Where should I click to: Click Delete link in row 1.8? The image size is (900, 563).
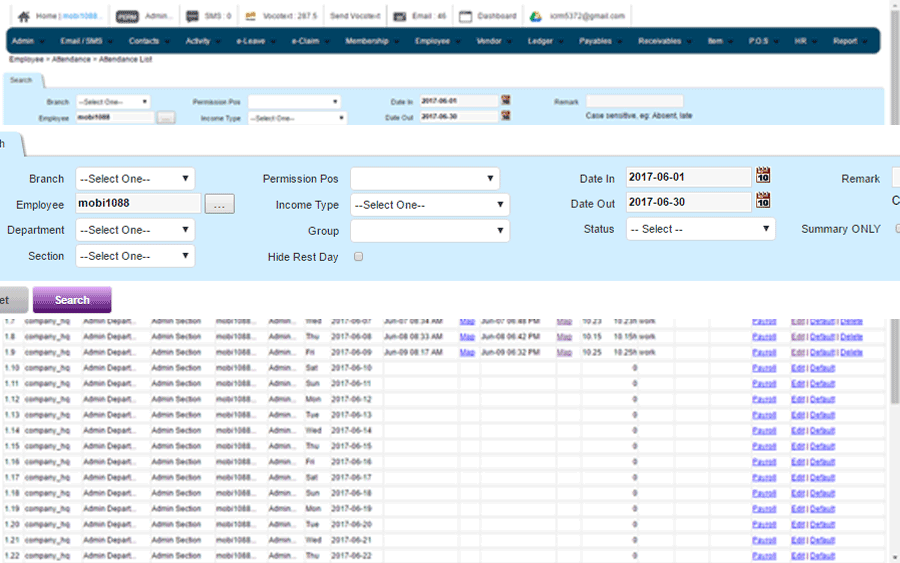point(851,336)
